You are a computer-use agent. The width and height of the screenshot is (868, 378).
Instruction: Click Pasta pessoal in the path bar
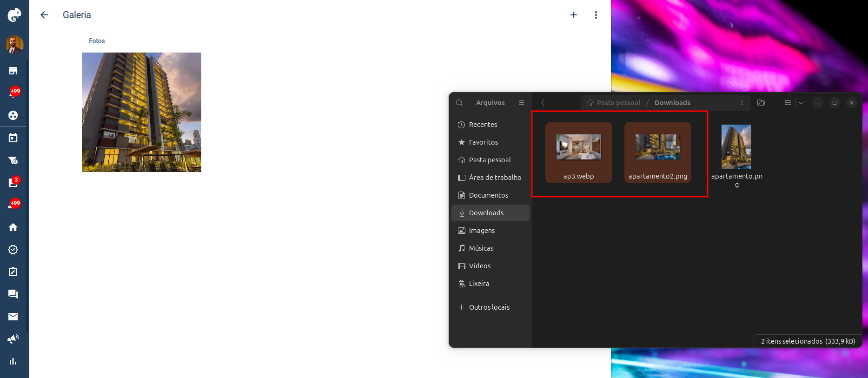[614, 103]
